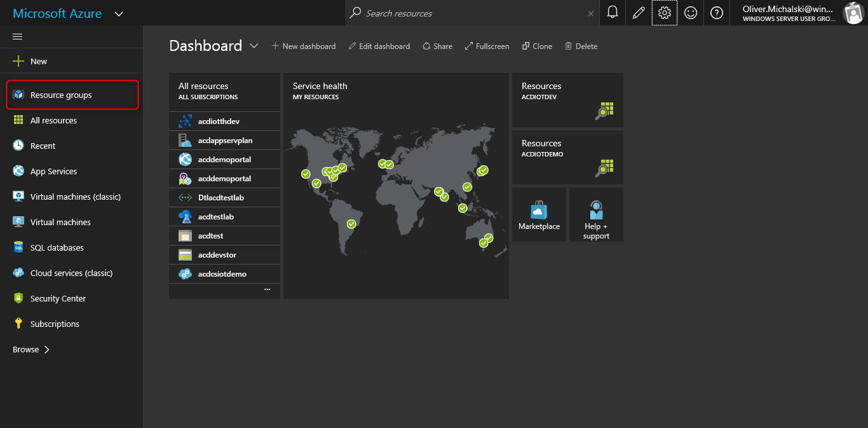Viewport: 868px width, 428px height.
Task: Click the pencil edit icon in top bar
Action: [639, 13]
